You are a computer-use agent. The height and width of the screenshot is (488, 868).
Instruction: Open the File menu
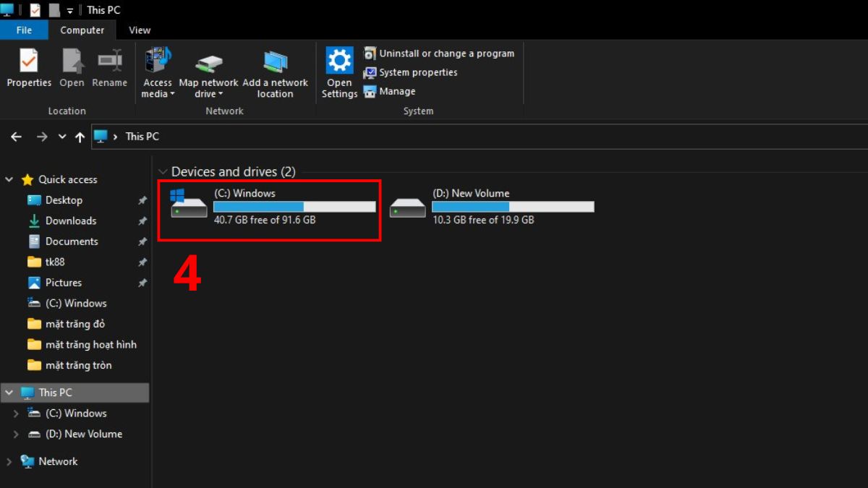[x=24, y=30]
